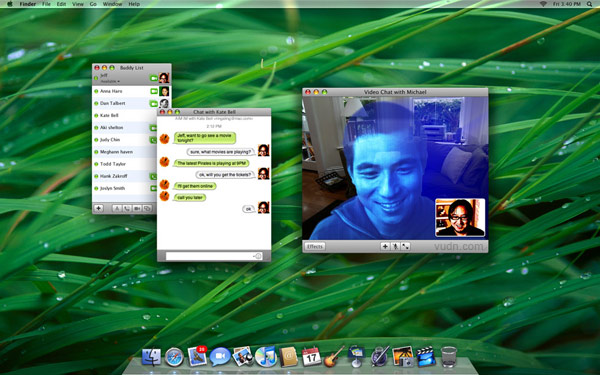600x375 pixels.
Task: Start audio chat with Hank Zakroff
Action: (153, 176)
